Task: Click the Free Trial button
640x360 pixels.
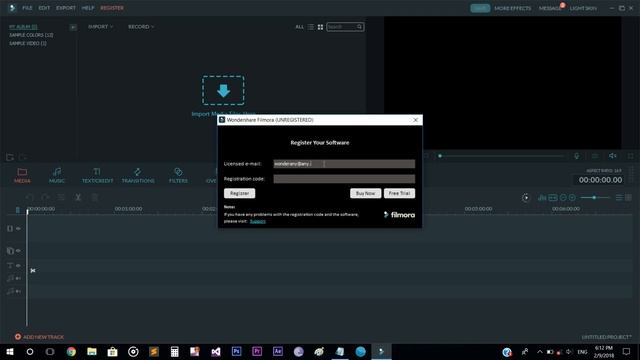Action: [x=399, y=193]
